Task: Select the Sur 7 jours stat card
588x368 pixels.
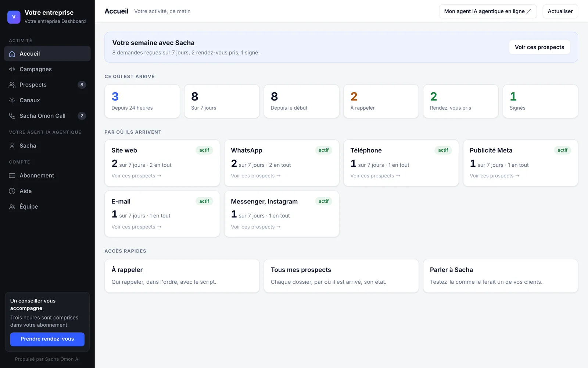Action: [x=222, y=101]
